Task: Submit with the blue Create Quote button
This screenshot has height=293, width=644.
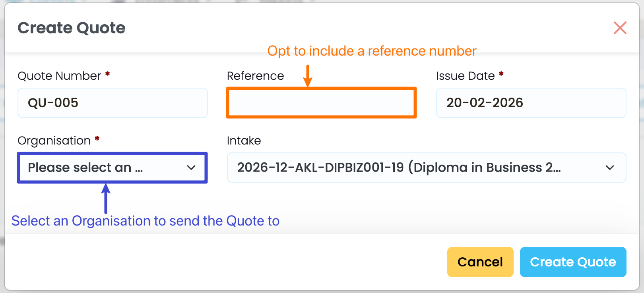Action: 573,262
